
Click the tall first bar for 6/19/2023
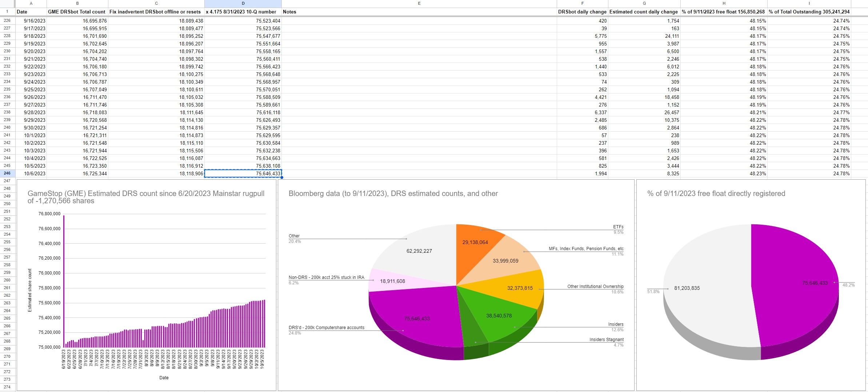64,281
